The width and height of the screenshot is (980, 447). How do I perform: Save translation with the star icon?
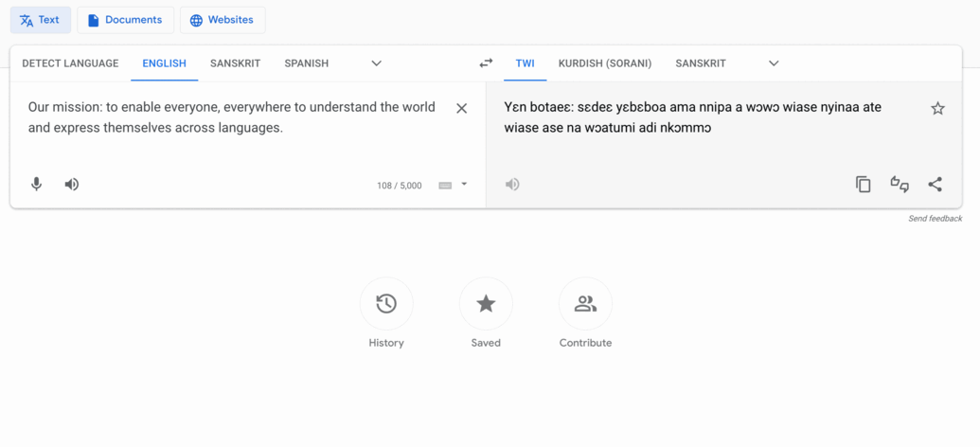point(937,109)
